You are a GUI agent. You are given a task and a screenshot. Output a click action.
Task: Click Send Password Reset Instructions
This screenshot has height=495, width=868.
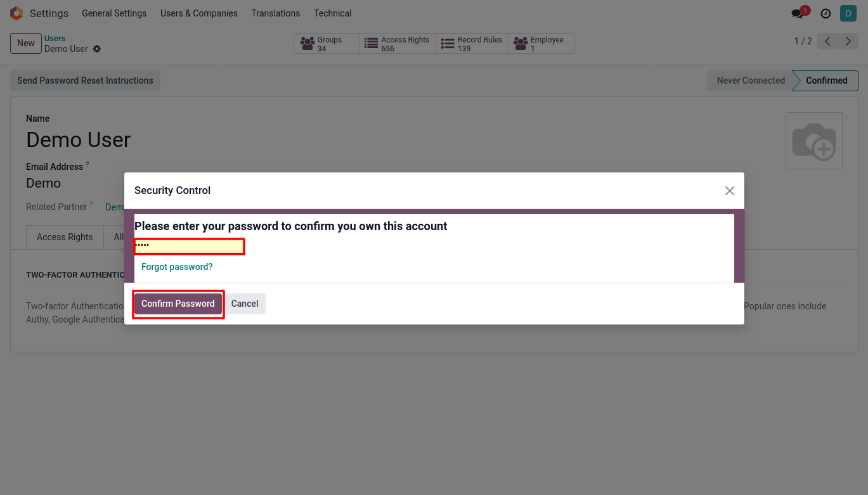(85, 80)
